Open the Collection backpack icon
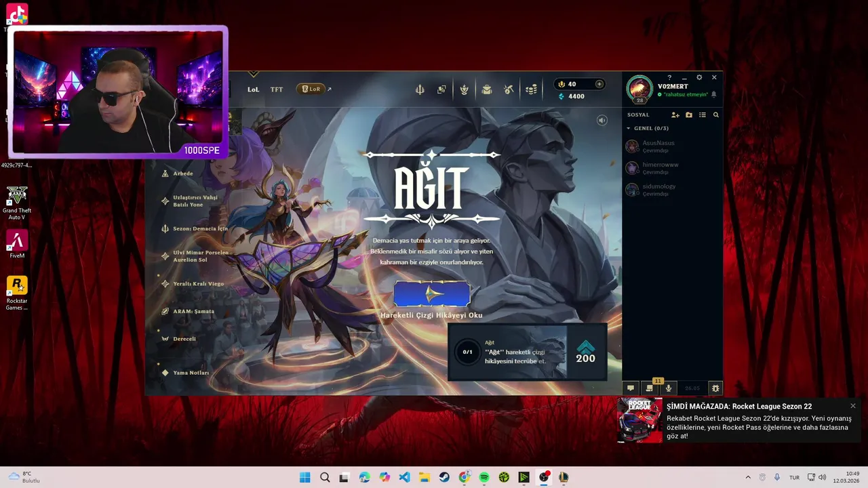Screen dimensions: 868x488 pos(486,89)
